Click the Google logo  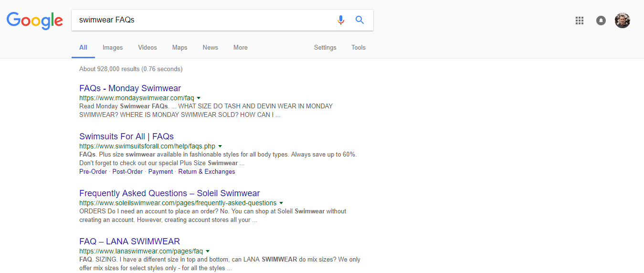click(35, 21)
